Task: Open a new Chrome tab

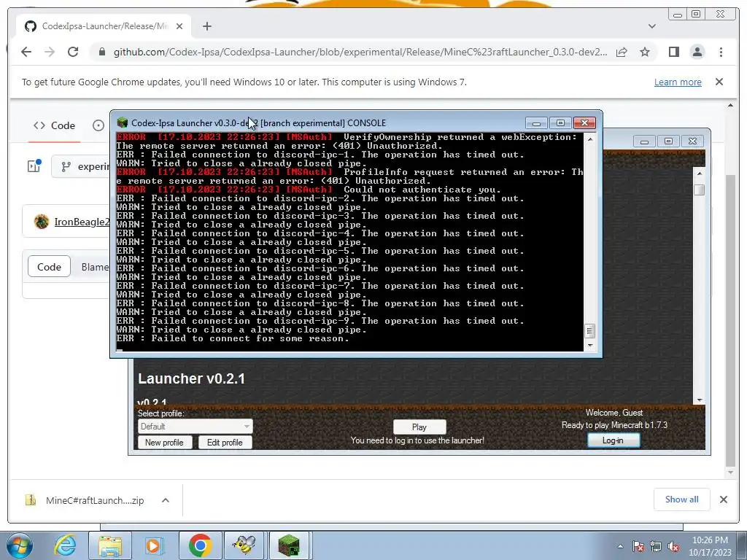Action: pos(206,26)
